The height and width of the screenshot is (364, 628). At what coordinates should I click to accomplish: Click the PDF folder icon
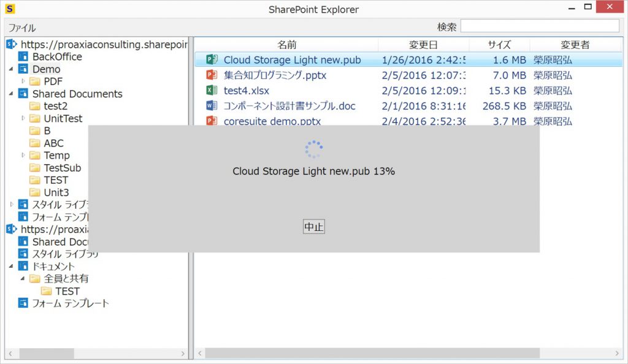35,82
